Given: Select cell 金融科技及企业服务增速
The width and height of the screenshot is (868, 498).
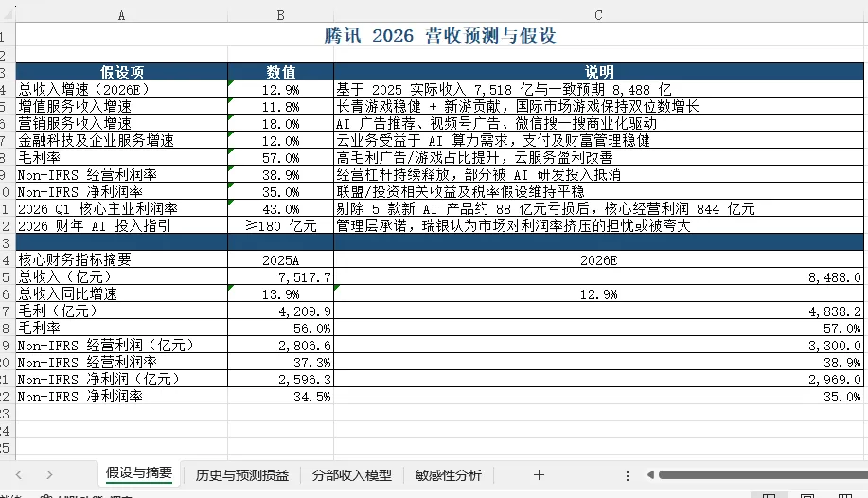Looking at the screenshot, I should [x=122, y=141].
